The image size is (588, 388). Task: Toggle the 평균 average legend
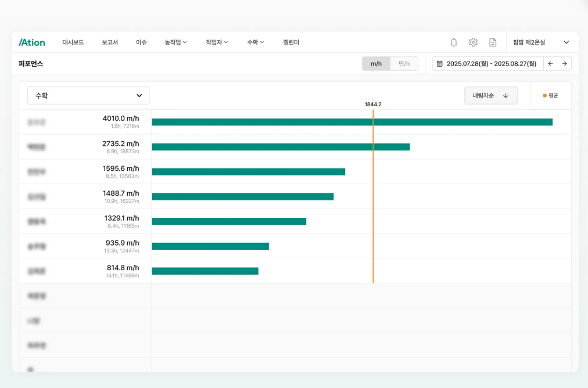550,96
